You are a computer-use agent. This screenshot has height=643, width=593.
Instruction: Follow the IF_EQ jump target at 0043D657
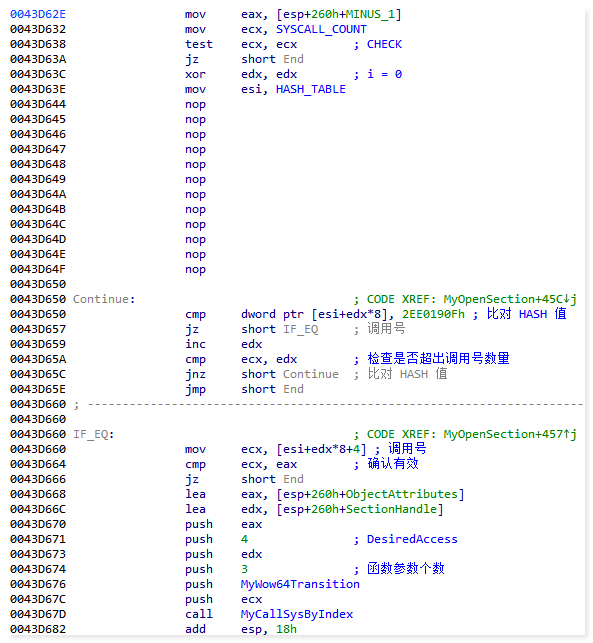point(300,329)
